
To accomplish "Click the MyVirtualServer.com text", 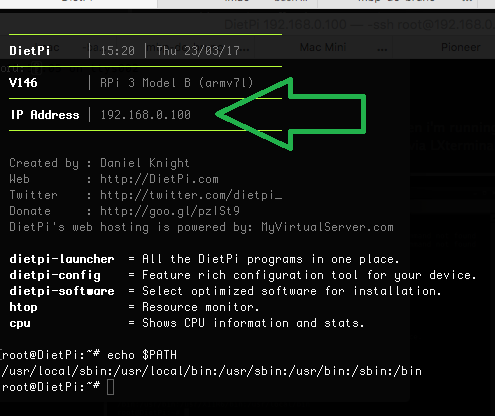I will [x=327, y=227].
